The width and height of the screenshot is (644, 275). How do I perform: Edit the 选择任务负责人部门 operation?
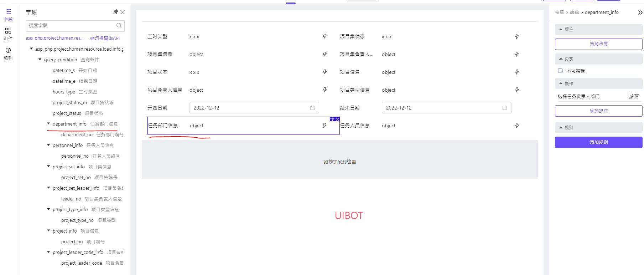631,96
